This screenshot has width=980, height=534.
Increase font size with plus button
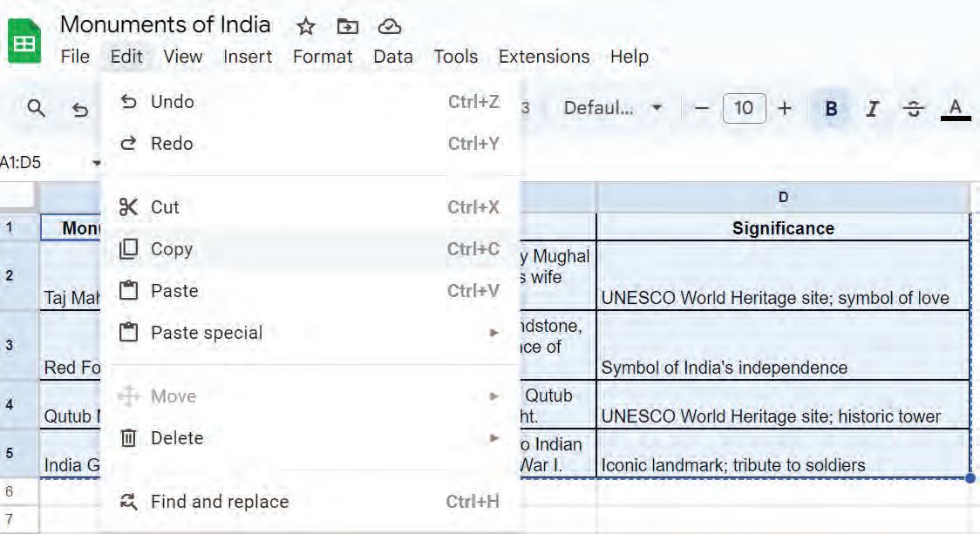coord(785,108)
